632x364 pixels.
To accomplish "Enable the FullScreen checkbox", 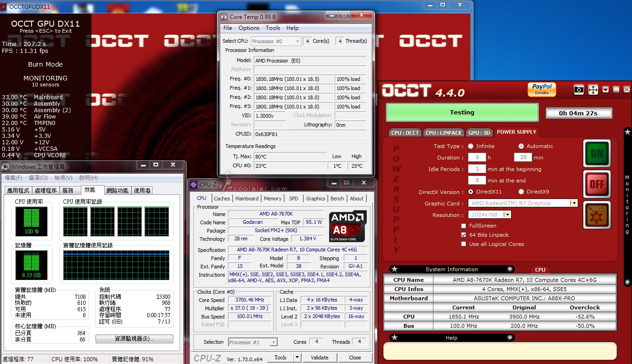I will tap(464, 226).
